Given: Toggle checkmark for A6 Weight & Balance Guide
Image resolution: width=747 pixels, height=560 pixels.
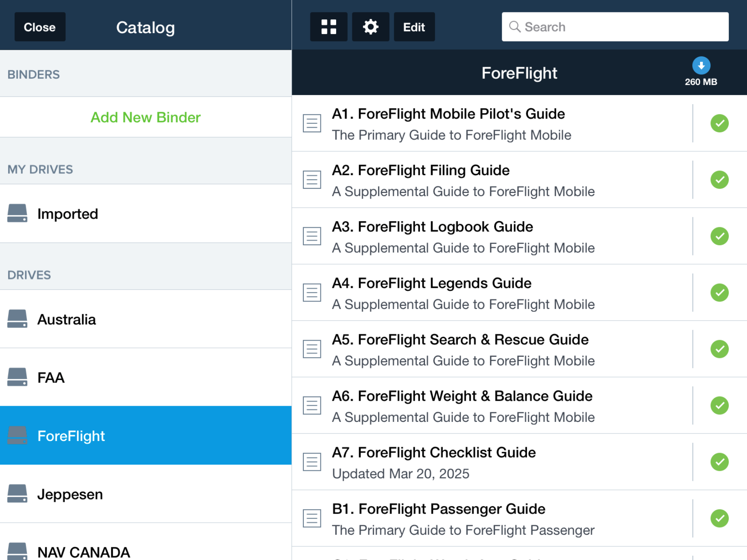Looking at the screenshot, I should pyautogui.click(x=719, y=405).
